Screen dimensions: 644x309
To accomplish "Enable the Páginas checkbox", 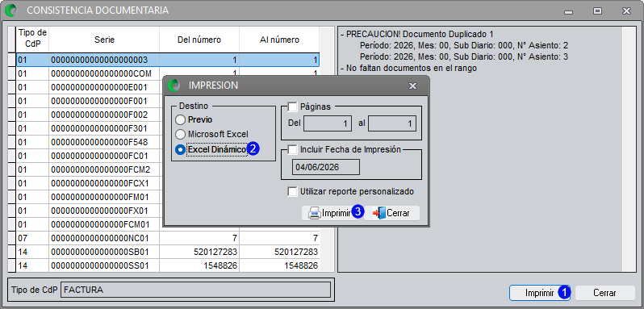I will (292, 106).
